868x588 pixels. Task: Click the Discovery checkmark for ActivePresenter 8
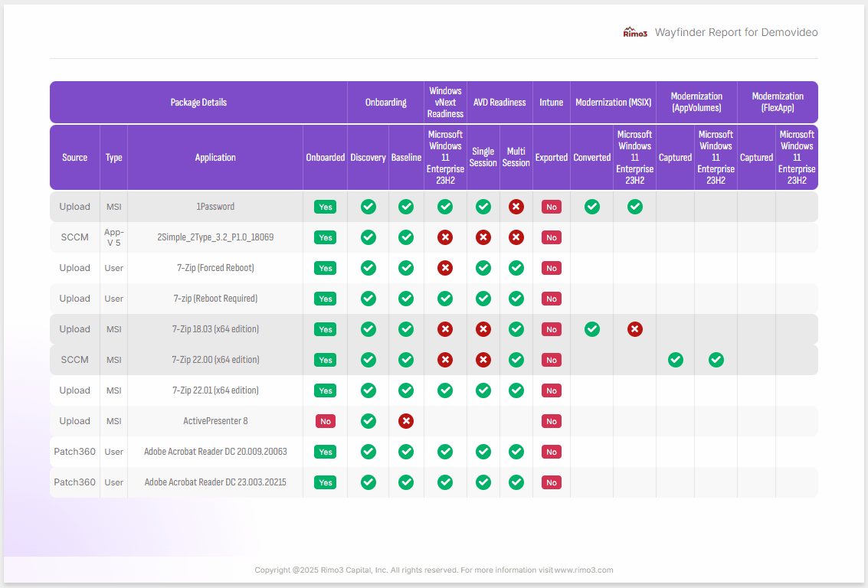368,421
